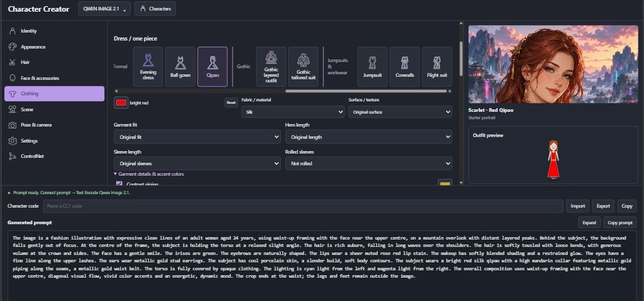Click the Character code input field
Screen dimensions: 644x301
pyautogui.click(x=303, y=206)
